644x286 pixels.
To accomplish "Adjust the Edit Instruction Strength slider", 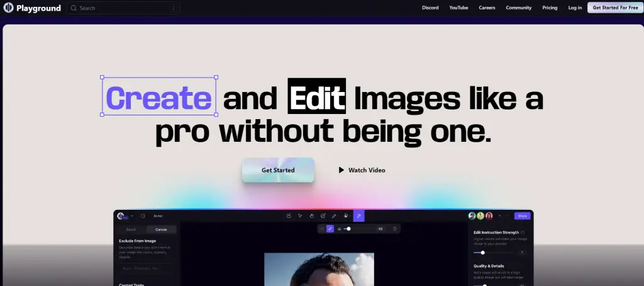I will [x=482, y=252].
